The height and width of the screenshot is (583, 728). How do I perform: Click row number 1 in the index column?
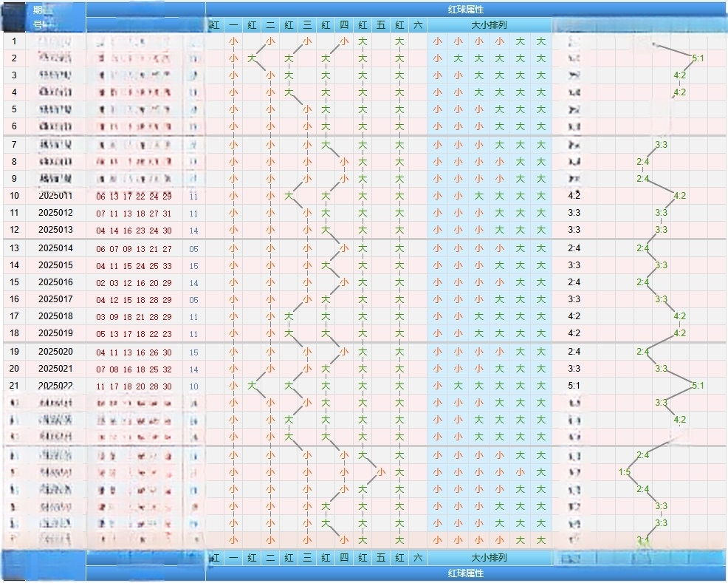click(14, 41)
